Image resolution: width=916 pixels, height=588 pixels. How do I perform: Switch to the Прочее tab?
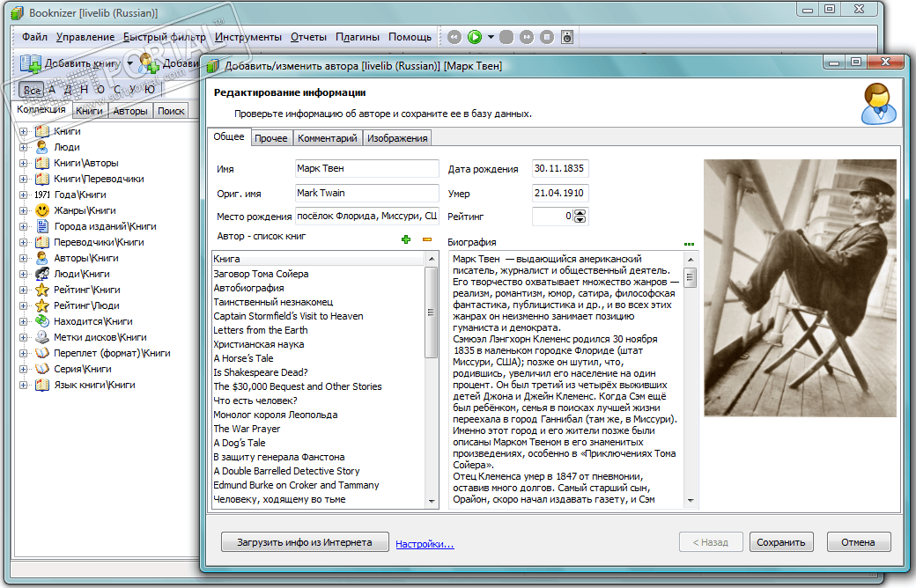click(x=271, y=138)
